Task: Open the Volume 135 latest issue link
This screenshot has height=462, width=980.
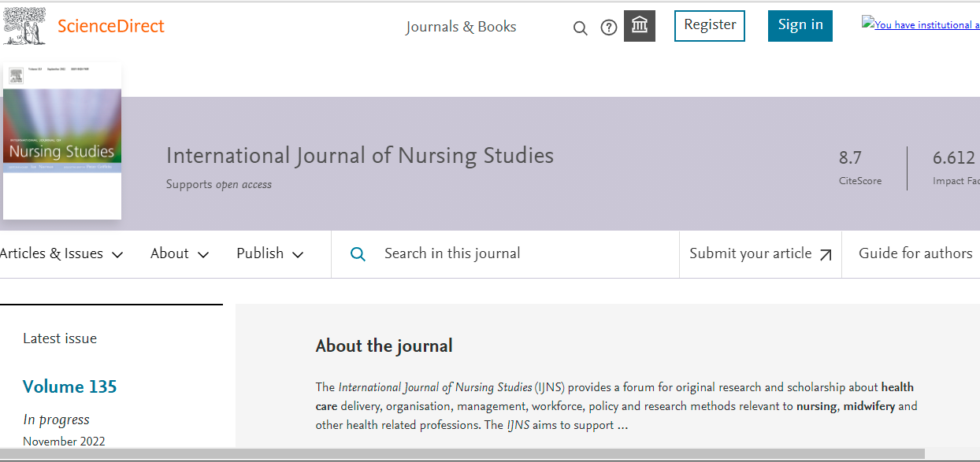Action: [x=69, y=386]
